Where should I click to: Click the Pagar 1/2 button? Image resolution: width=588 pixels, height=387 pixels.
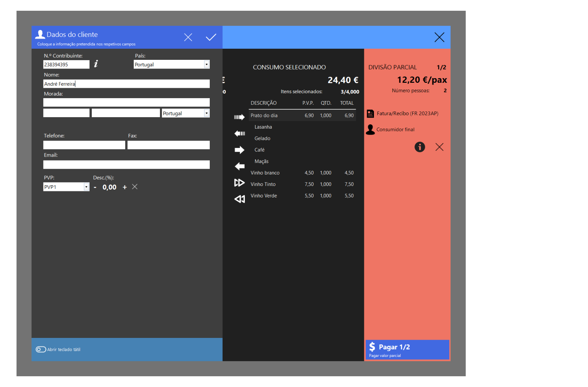pos(407,350)
